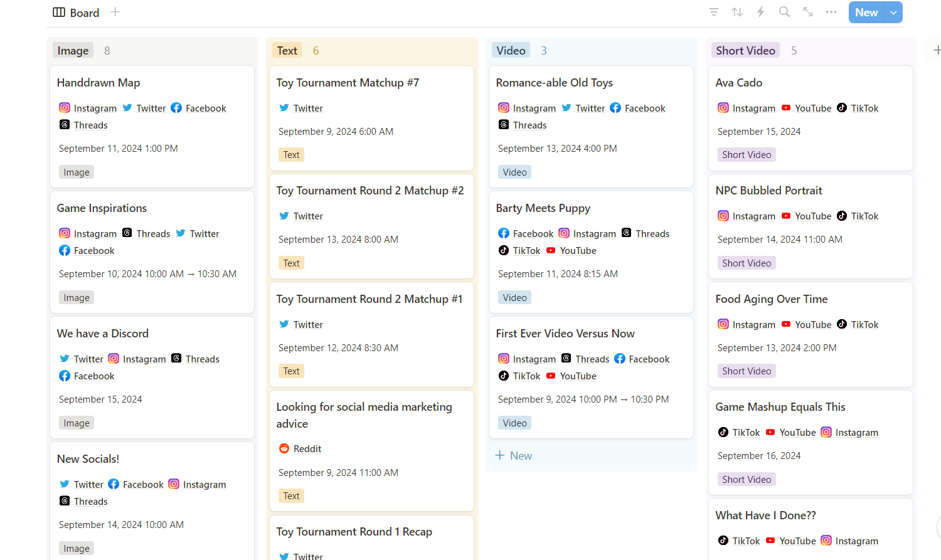
Task: Switch to the Board view tab
Action: [x=76, y=13]
